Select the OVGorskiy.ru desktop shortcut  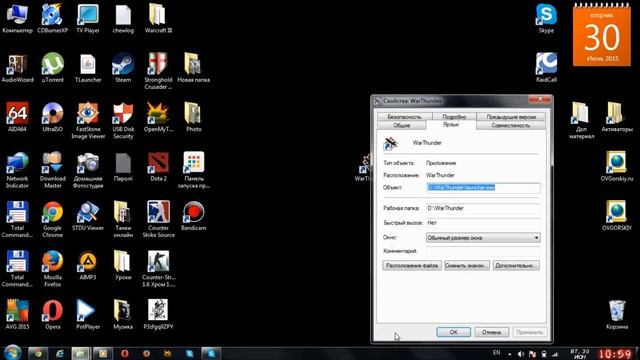(x=617, y=167)
